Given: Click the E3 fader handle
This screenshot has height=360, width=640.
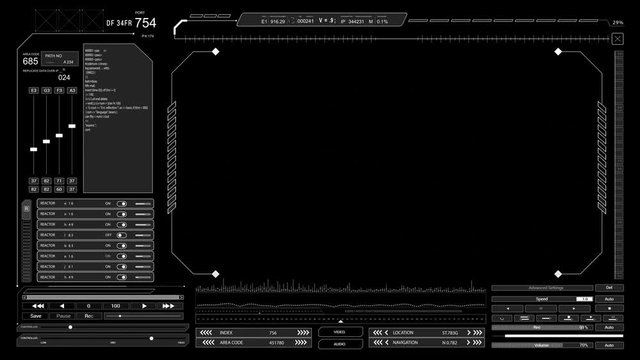Looking at the screenshot, I should [33, 149].
